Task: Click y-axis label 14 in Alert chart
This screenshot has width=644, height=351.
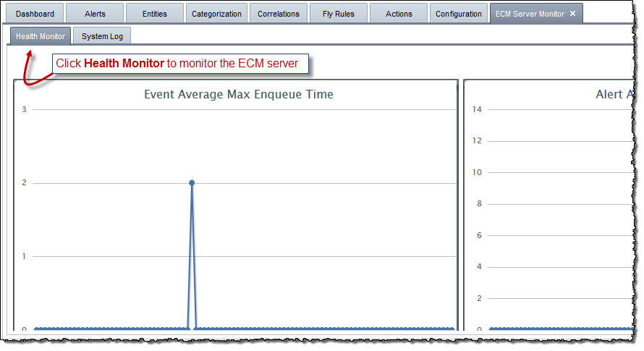Action: 476,109
